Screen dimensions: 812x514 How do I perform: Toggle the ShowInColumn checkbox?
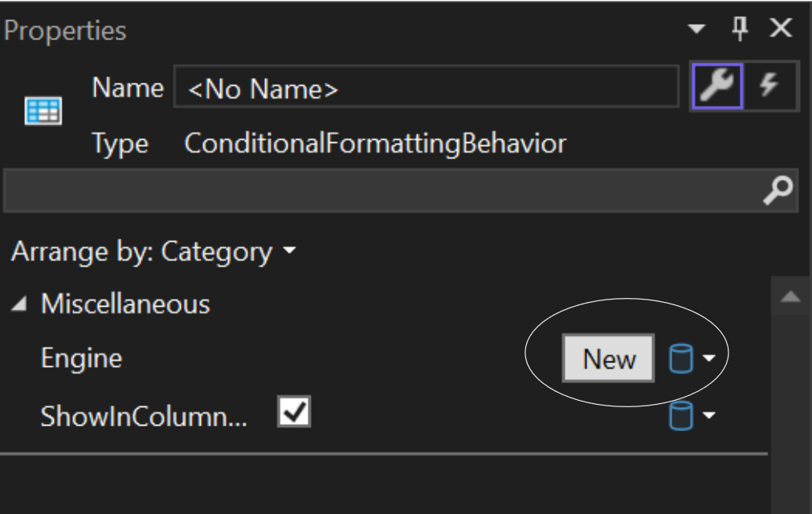coord(294,412)
